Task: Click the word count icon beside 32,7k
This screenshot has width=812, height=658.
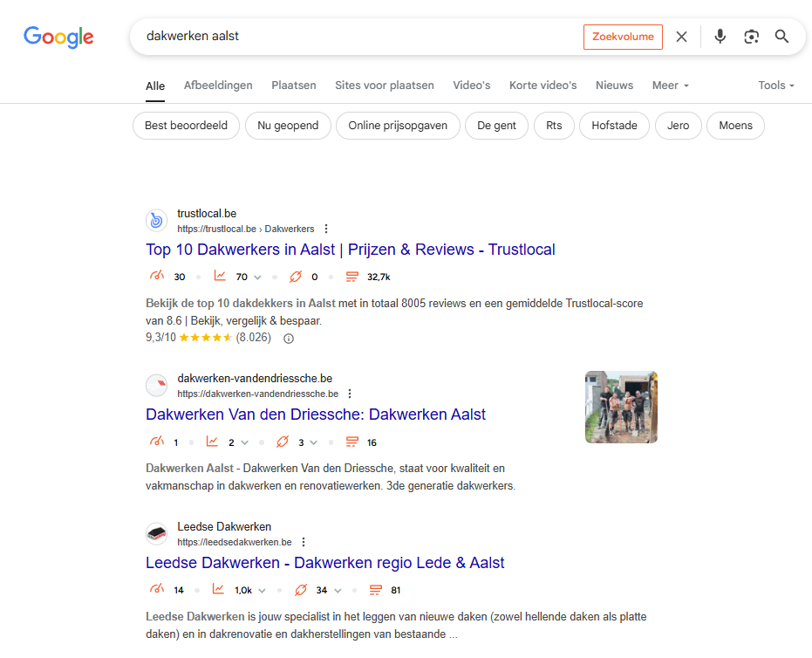Action: (x=352, y=277)
